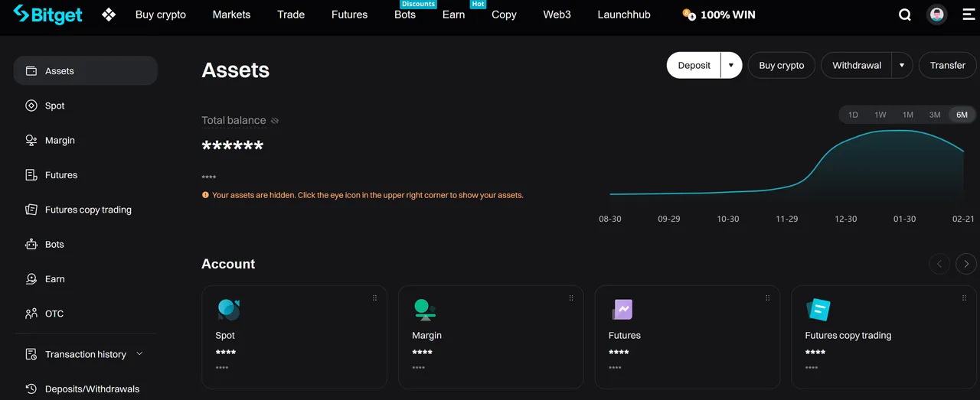Click the Deposit button
The image size is (980, 400).
pos(694,65)
